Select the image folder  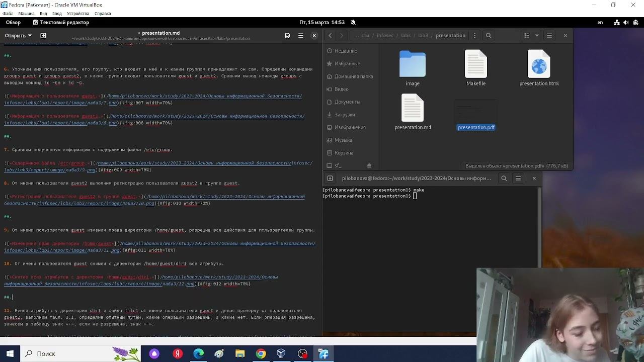tap(413, 68)
